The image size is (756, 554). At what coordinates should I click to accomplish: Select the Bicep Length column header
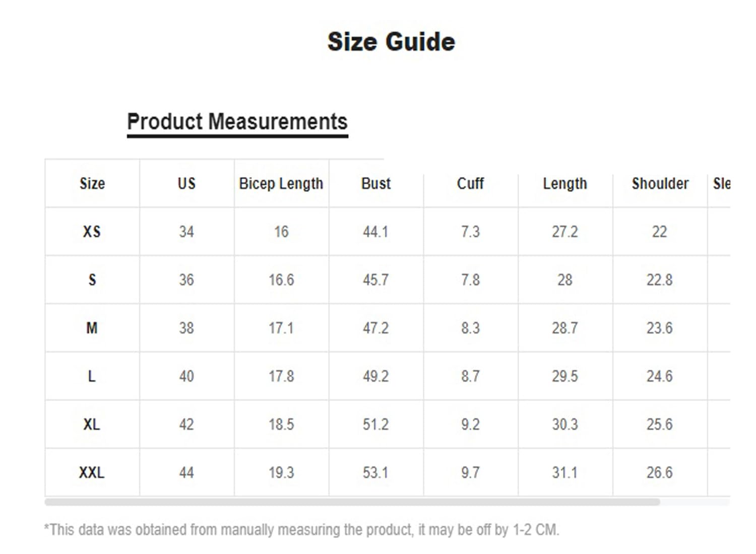click(281, 183)
